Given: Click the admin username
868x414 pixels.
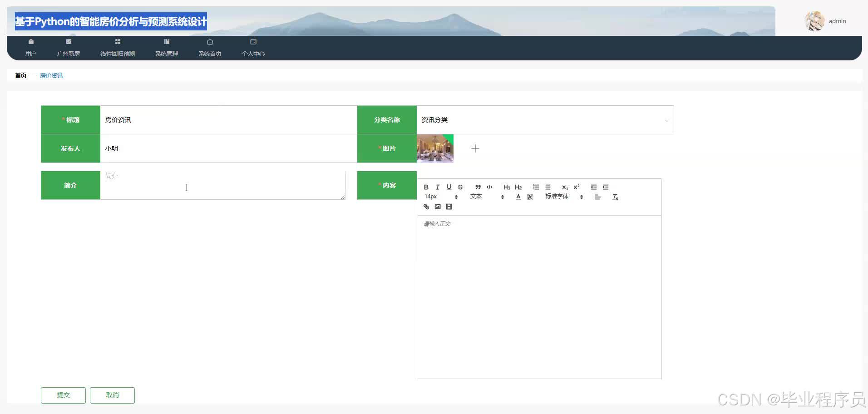Looking at the screenshot, I should pyautogui.click(x=837, y=21).
